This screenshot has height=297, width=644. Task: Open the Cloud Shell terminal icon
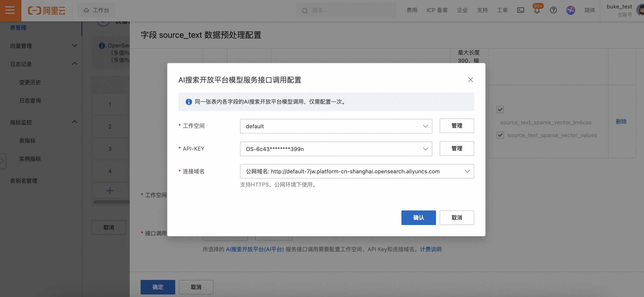520,10
